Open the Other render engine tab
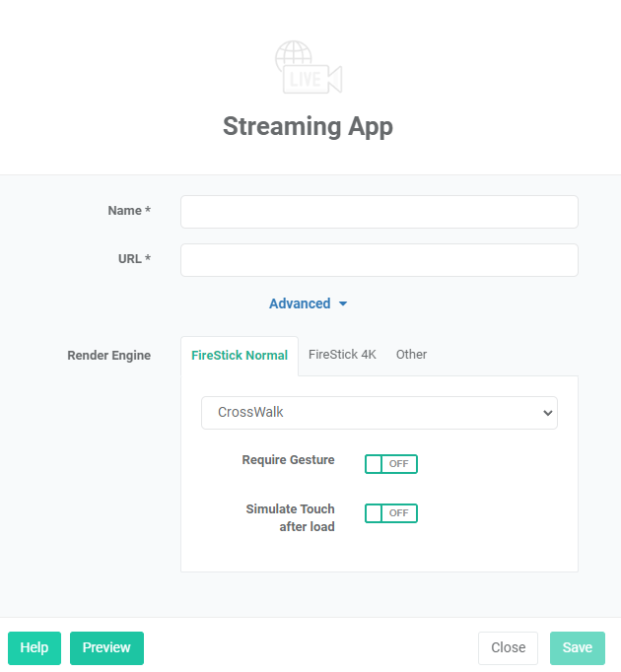The height and width of the screenshot is (672, 621). tap(411, 355)
